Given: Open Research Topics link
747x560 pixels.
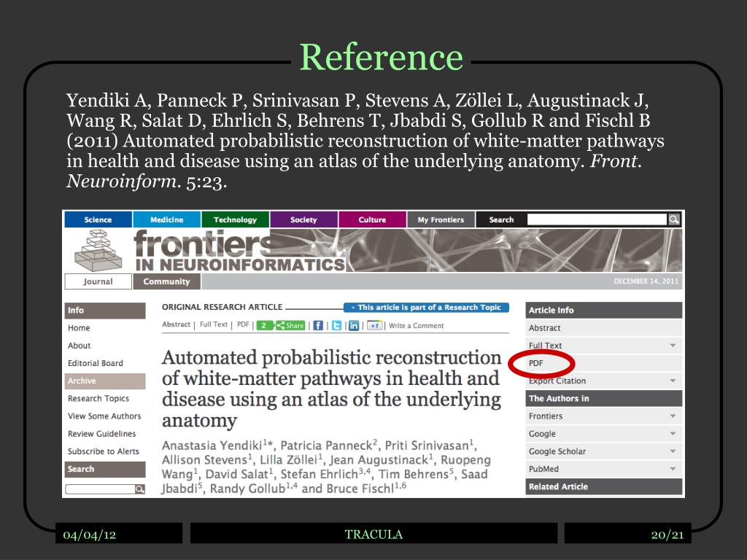Looking at the screenshot, I should [x=98, y=399].
